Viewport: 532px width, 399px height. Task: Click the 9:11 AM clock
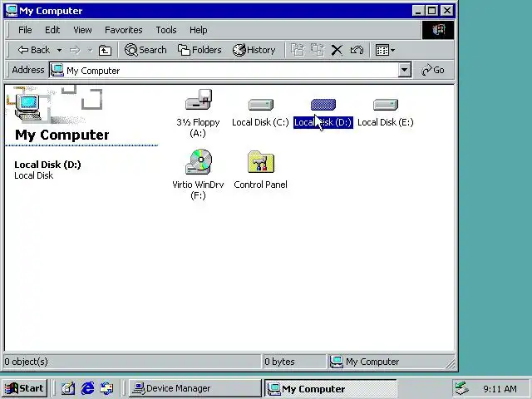click(x=500, y=388)
